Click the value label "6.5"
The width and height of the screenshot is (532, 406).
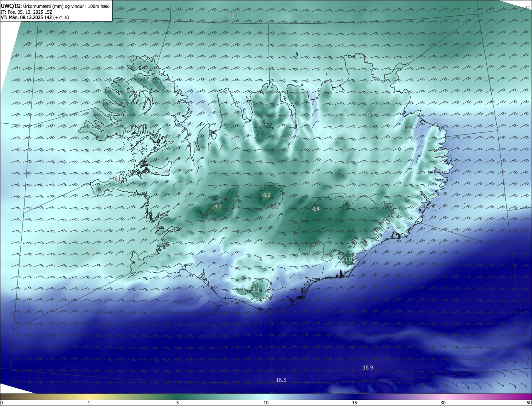pyautogui.click(x=371, y=114)
